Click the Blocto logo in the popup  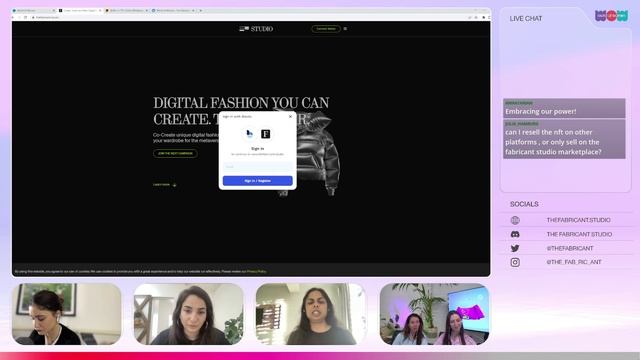(249, 133)
